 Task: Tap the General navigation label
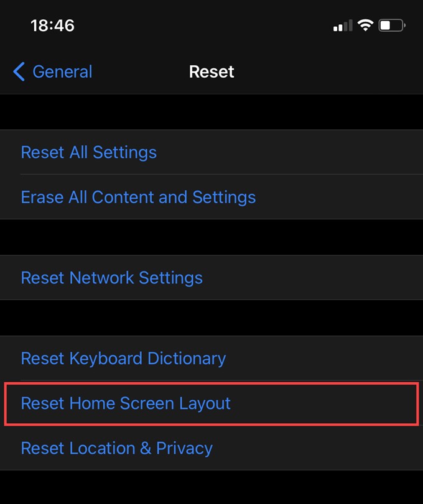point(62,71)
